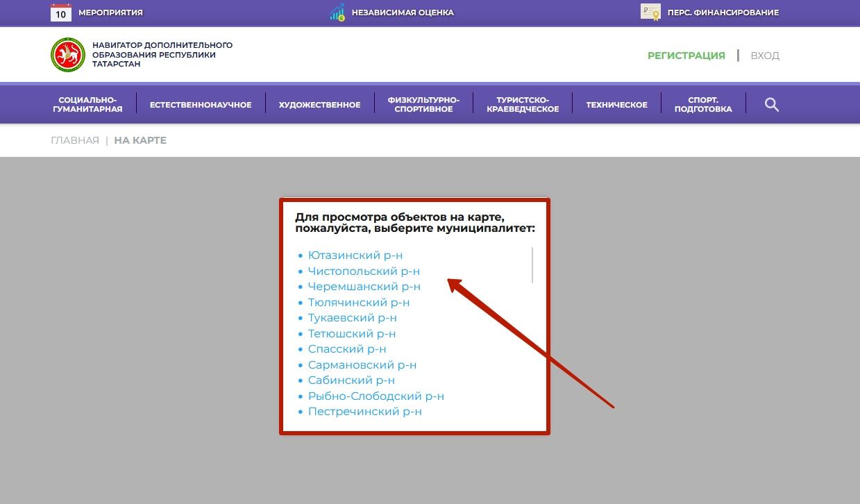860x504 pixels.
Task: Click the calendar icon next to Мероприятия
Action: coord(61,12)
